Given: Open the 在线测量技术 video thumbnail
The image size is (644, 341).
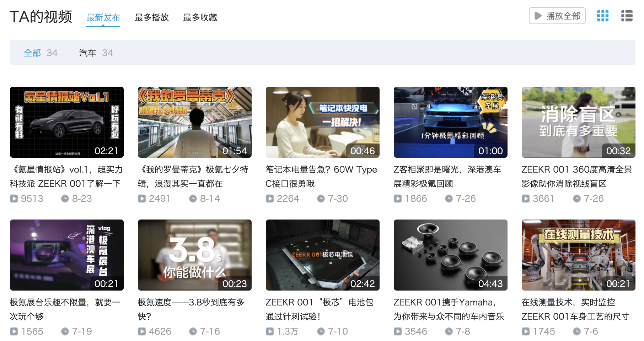Looking at the screenshot, I should [x=579, y=255].
